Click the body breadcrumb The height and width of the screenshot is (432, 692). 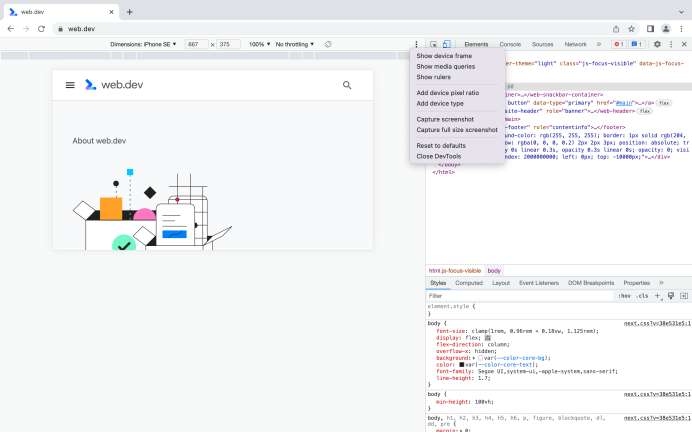(x=494, y=270)
